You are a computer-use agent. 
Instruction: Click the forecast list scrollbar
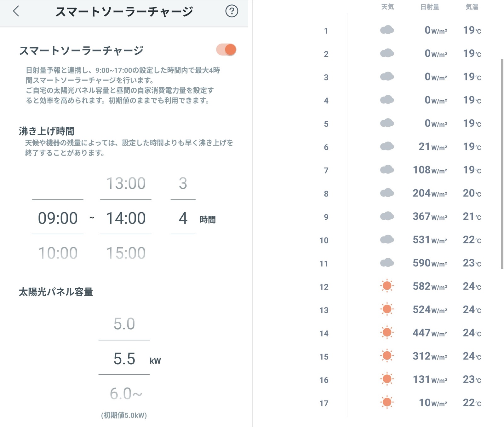[x=502, y=163]
